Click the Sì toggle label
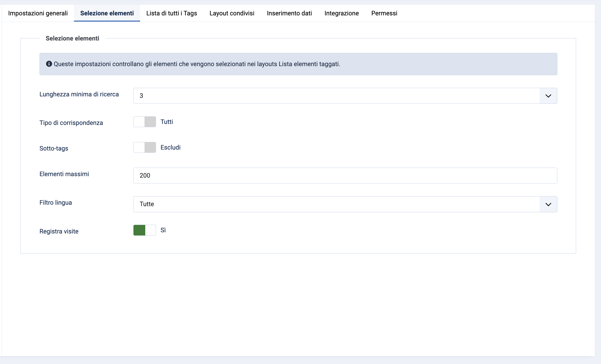 click(163, 230)
